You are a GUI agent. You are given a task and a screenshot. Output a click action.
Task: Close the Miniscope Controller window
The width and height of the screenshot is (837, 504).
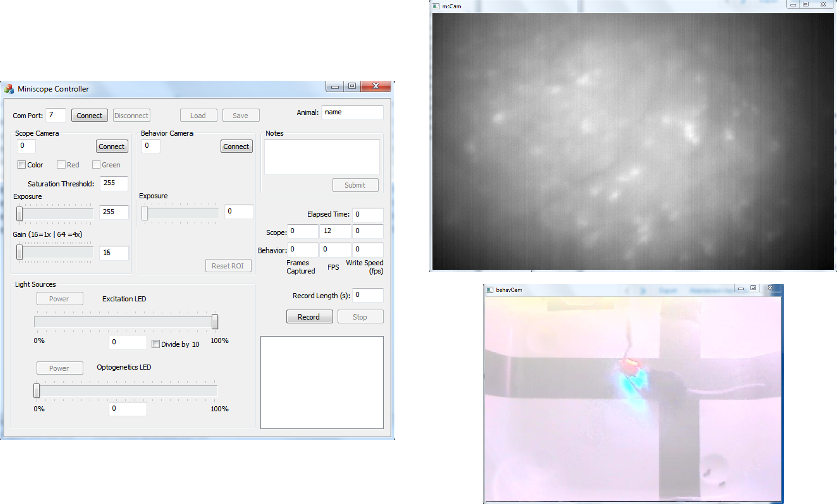(376, 86)
